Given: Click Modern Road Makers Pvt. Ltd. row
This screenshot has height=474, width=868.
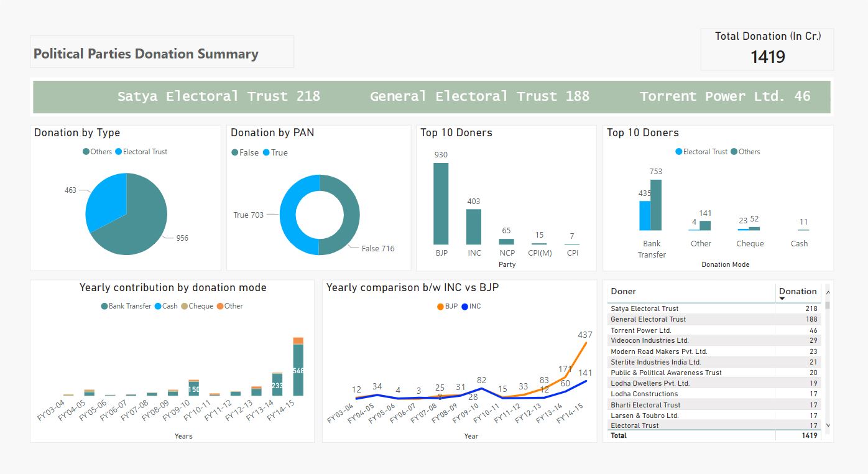Looking at the screenshot, I should tap(714, 351).
